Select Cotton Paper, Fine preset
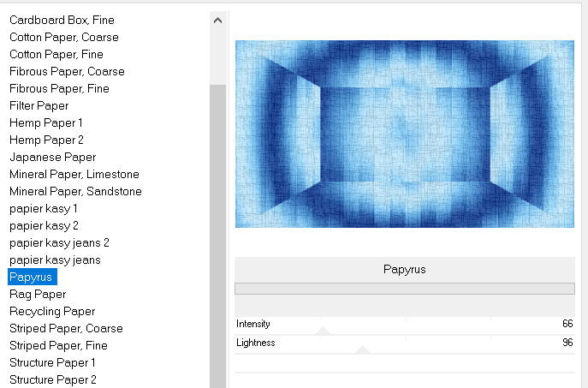The width and height of the screenshot is (588, 388). coord(58,54)
